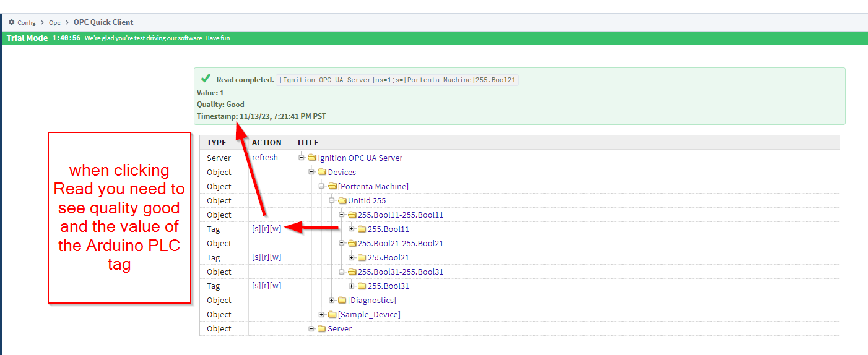Viewport: 868px width, 355px height.
Task: Click the 255.Bool31 tag folder icon
Action: [362, 286]
